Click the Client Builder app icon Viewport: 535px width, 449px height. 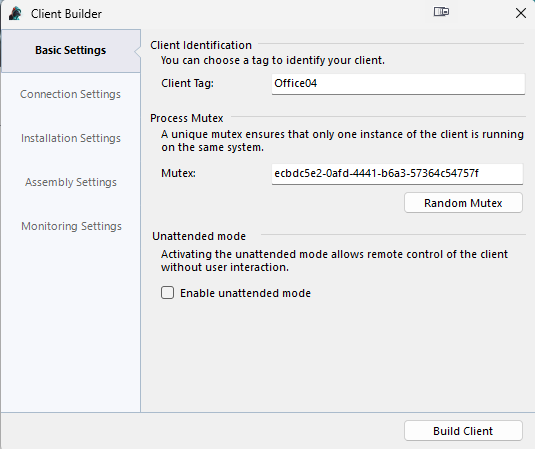tap(15, 14)
